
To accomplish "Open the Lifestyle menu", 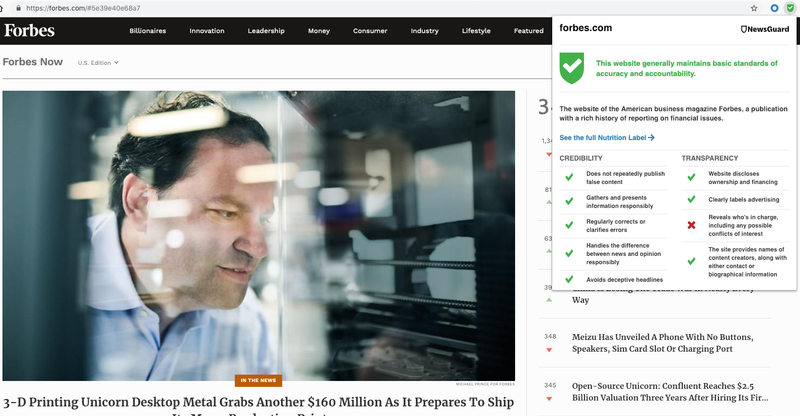I will point(476,31).
